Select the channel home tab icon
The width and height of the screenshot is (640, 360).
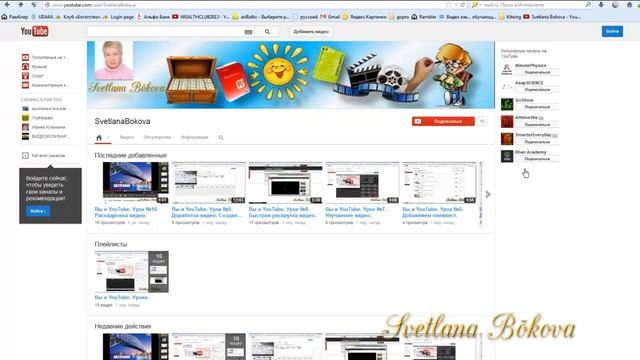pos(99,138)
